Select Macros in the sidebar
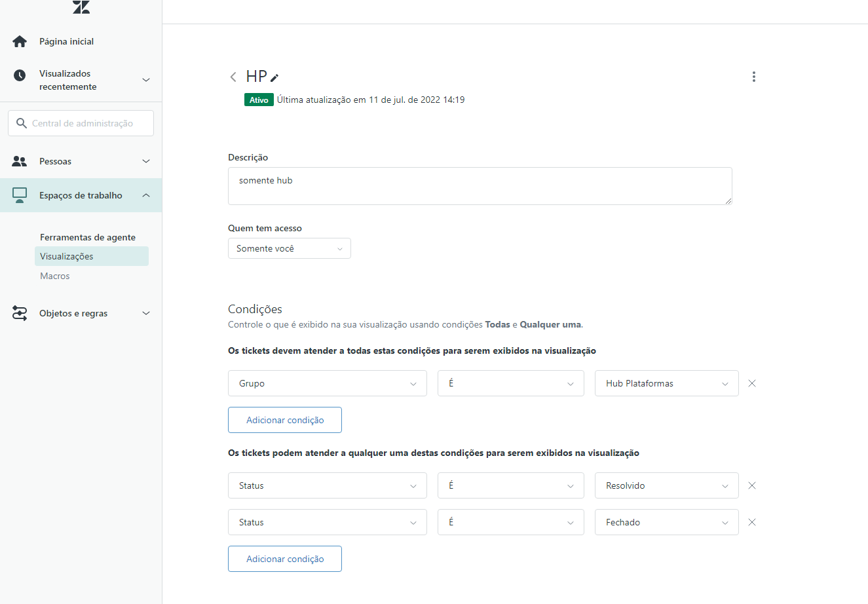868x604 pixels. click(55, 276)
